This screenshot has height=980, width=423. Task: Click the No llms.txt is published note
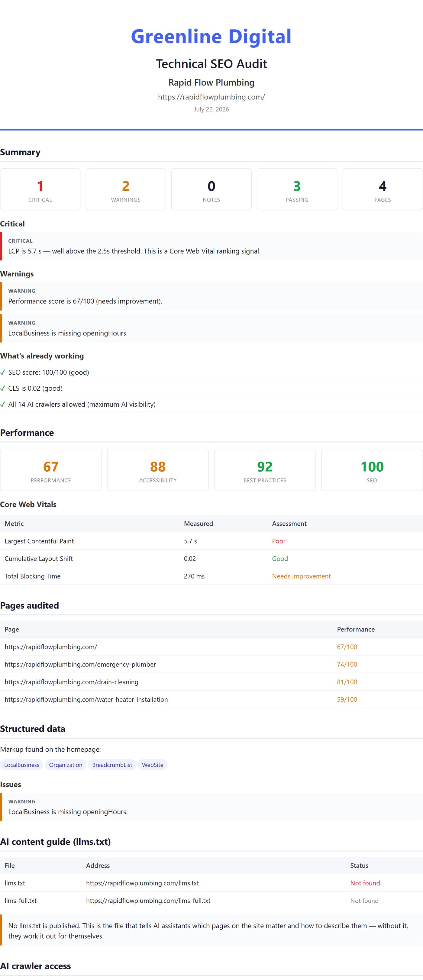[211, 930]
